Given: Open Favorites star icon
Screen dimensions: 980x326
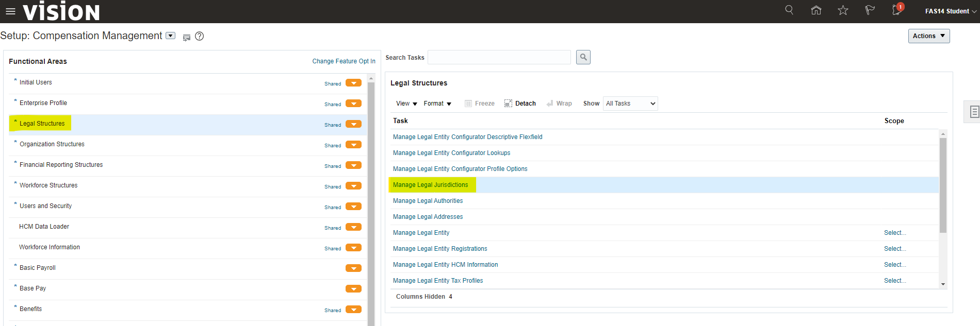Looking at the screenshot, I should click(843, 10).
